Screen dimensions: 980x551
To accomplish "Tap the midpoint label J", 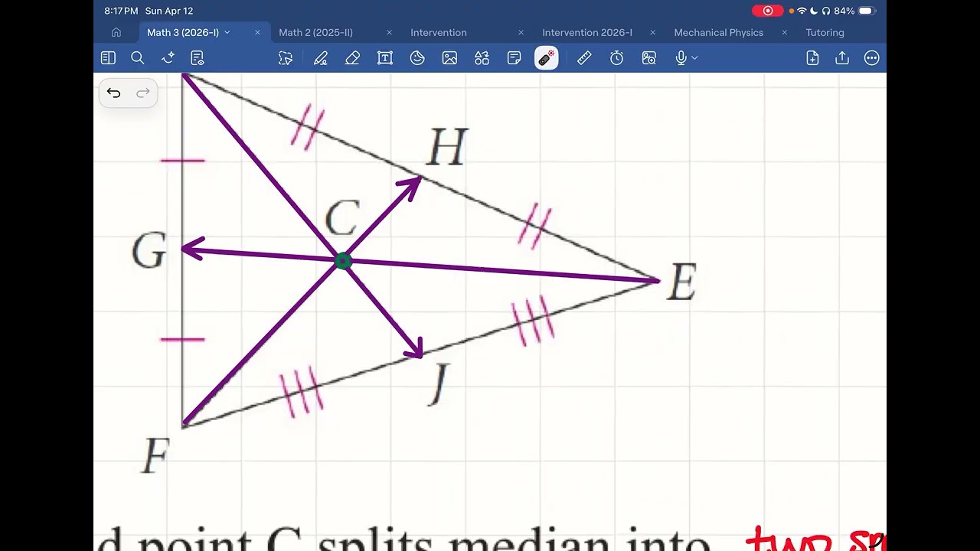I will tap(438, 384).
